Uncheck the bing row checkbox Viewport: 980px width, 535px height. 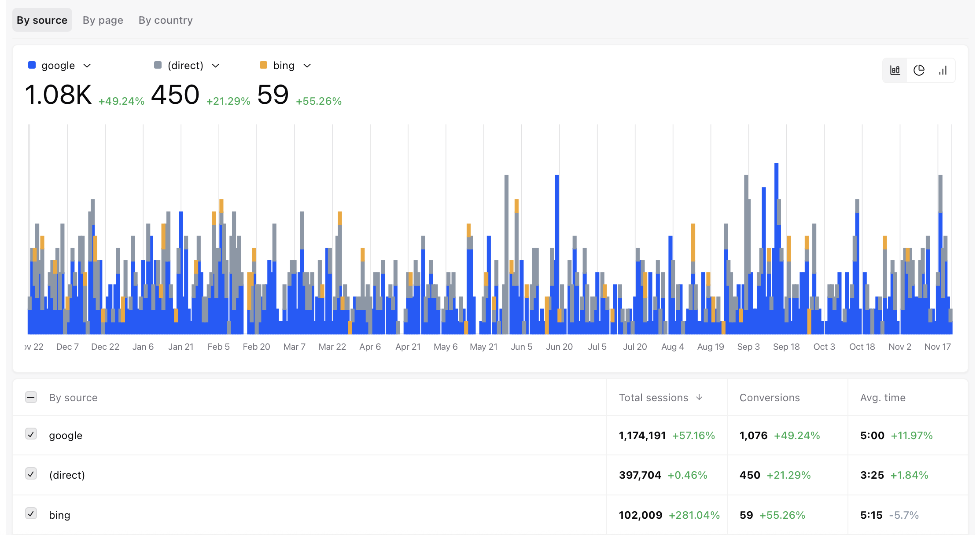(31, 513)
